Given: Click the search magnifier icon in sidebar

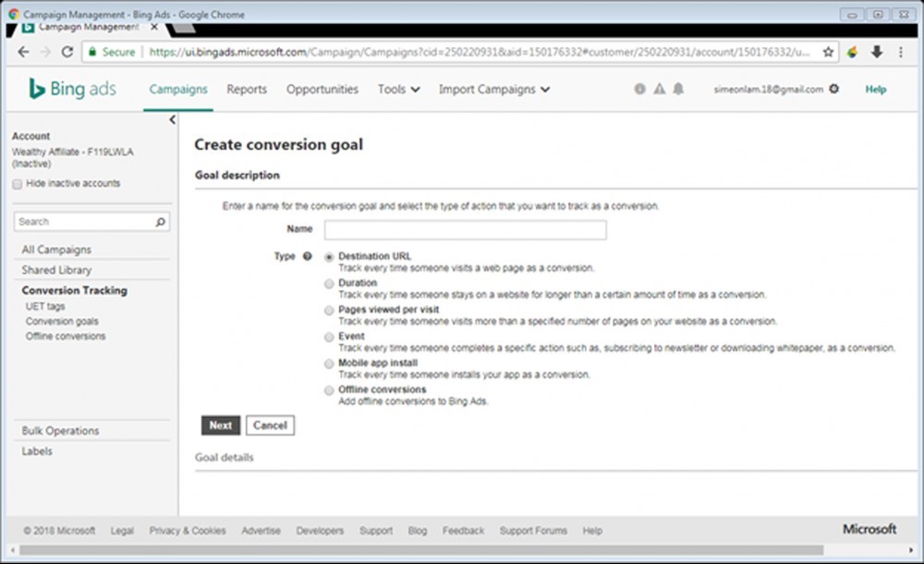Looking at the screenshot, I should pos(160,222).
